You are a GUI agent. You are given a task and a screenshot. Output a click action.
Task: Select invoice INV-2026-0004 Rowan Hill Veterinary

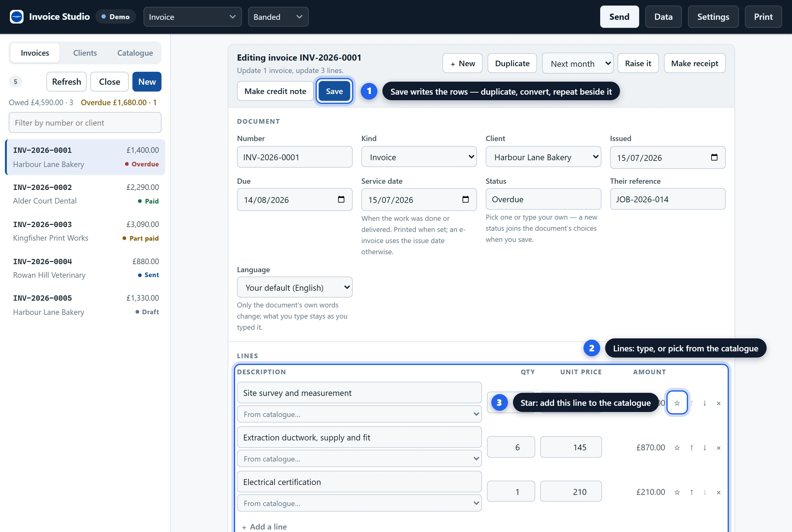85,268
